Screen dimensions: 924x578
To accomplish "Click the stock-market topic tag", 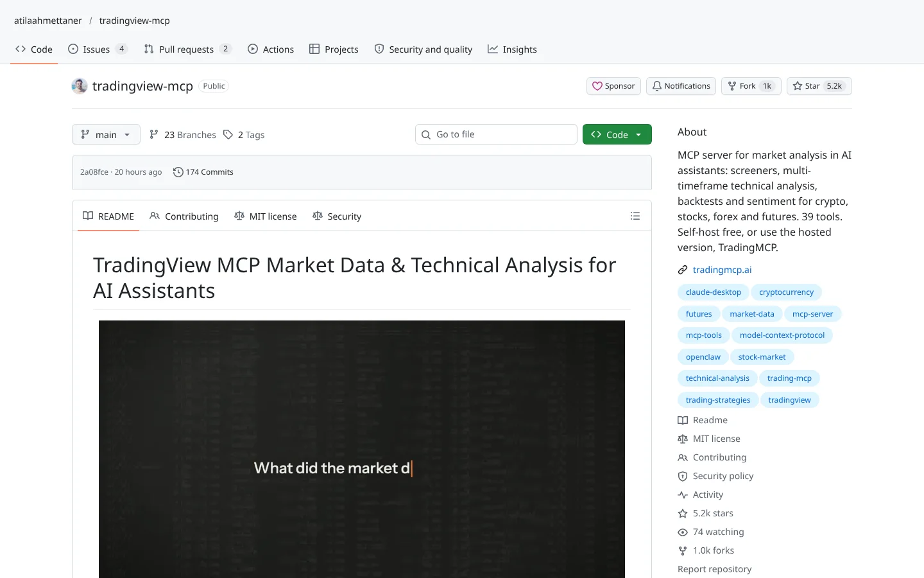I will [x=762, y=357].
